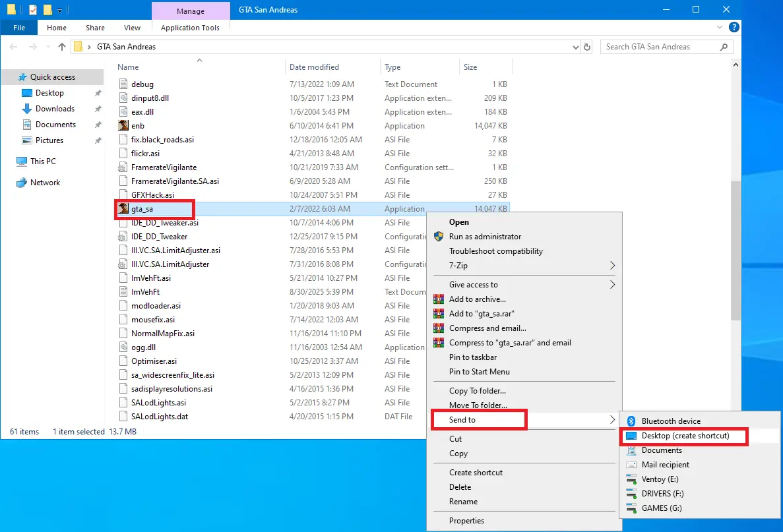783x532 pixels.
Task: Open the Customize Quick Access Toolbar dropdown
Action: point(59,10)
